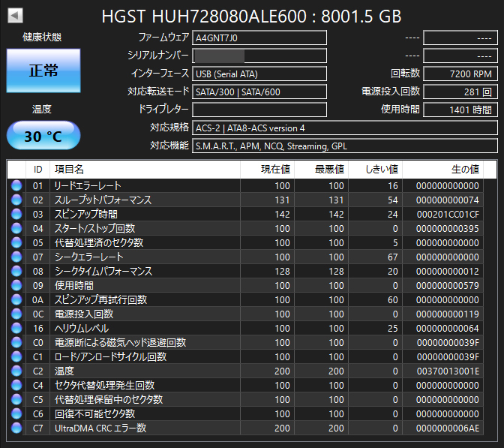This screenshot has width=504, height=448.
Task: Select the row name リードエラーレート
Action: click(x=88, y=185)
